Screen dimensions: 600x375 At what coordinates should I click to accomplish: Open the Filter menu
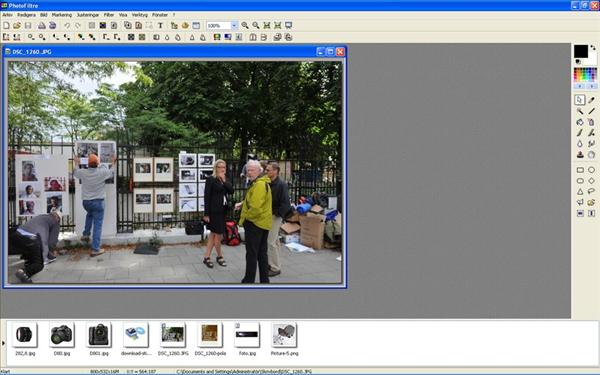(109, 15)
